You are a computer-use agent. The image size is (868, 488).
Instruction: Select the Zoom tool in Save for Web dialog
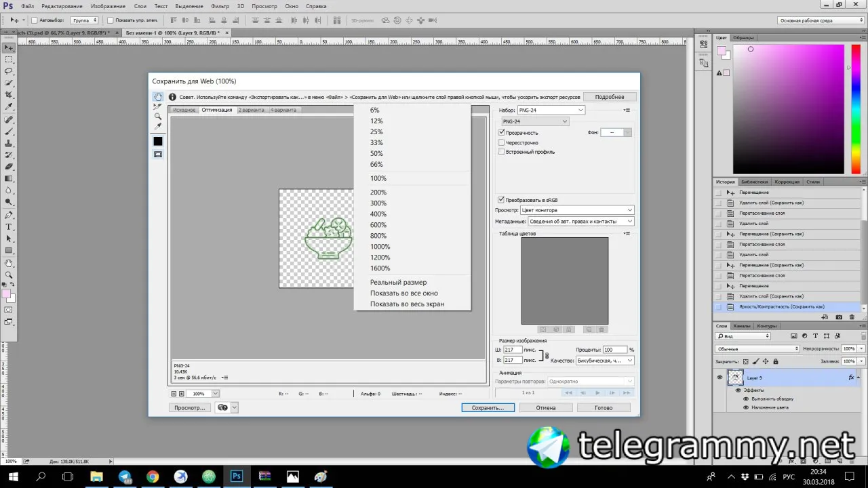tap(158, 117)
